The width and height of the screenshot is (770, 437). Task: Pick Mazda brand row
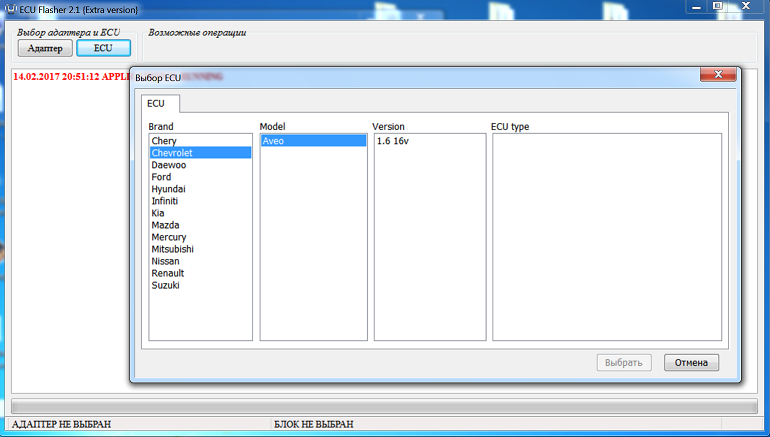pos(200,225)
